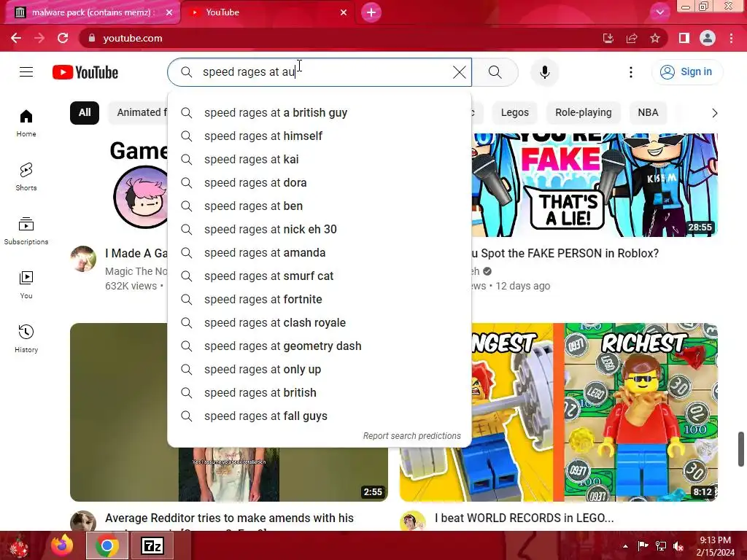The image size is (747, 560).
Task: Open the You section in sidebar
Action: point(26,285)
